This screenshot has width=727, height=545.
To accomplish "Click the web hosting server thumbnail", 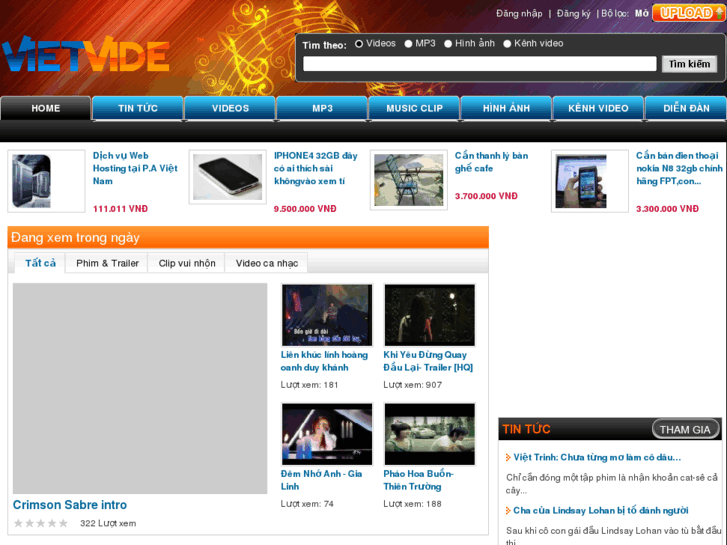I will tap(32, 181).
